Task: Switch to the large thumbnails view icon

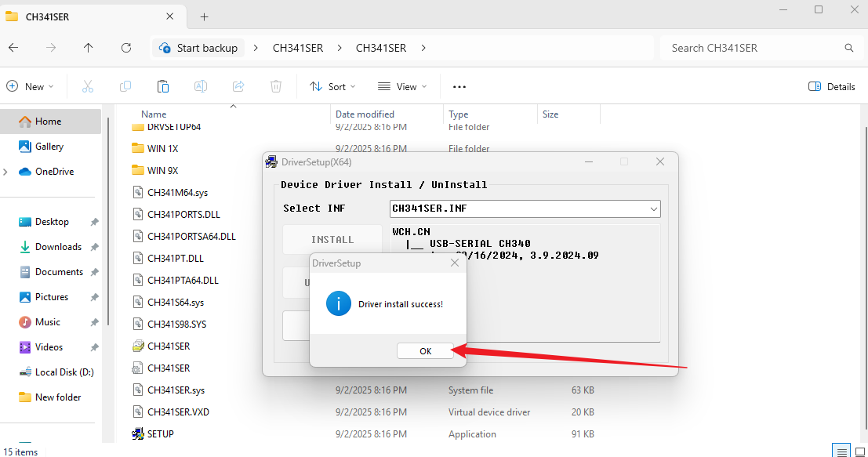Action: coord(860,452)
